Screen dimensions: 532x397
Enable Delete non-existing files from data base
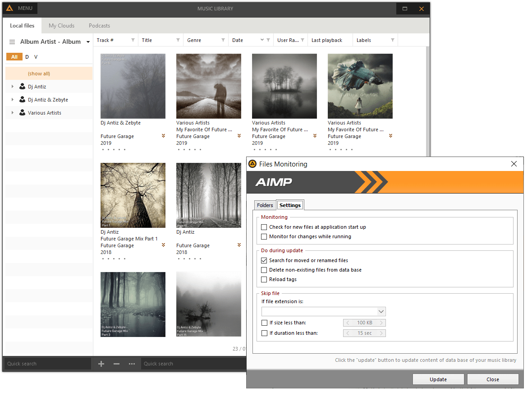tap(264, 270)
